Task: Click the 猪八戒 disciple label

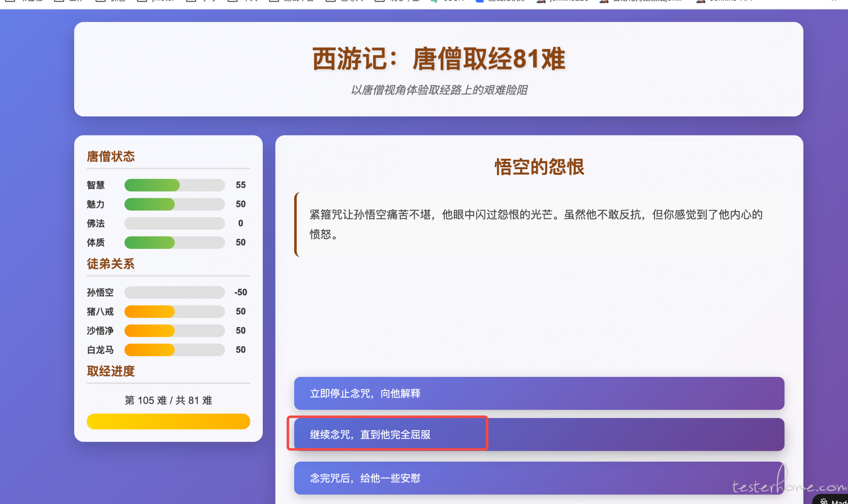Action: [100, 312]
